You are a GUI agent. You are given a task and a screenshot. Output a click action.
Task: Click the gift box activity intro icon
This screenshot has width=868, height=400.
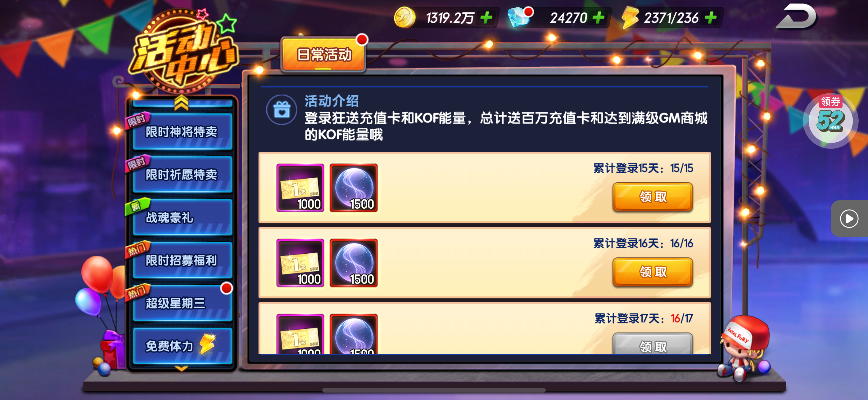click(282, 110)
